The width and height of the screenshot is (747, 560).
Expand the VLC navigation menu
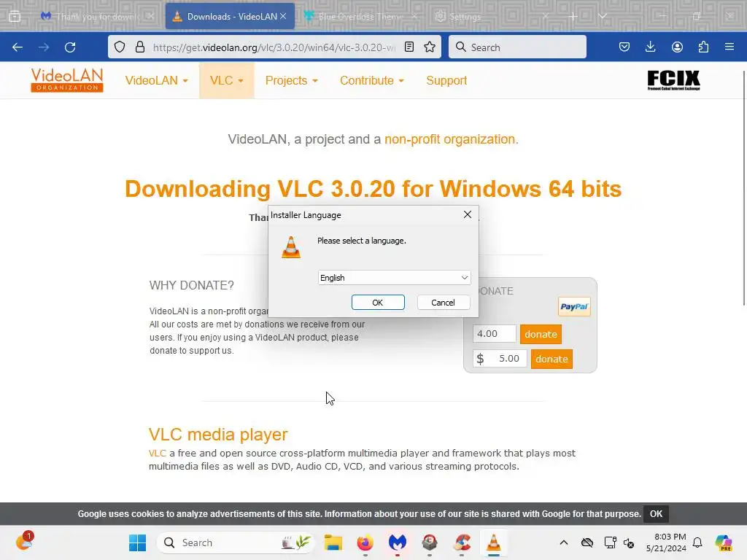pos(226,80)
